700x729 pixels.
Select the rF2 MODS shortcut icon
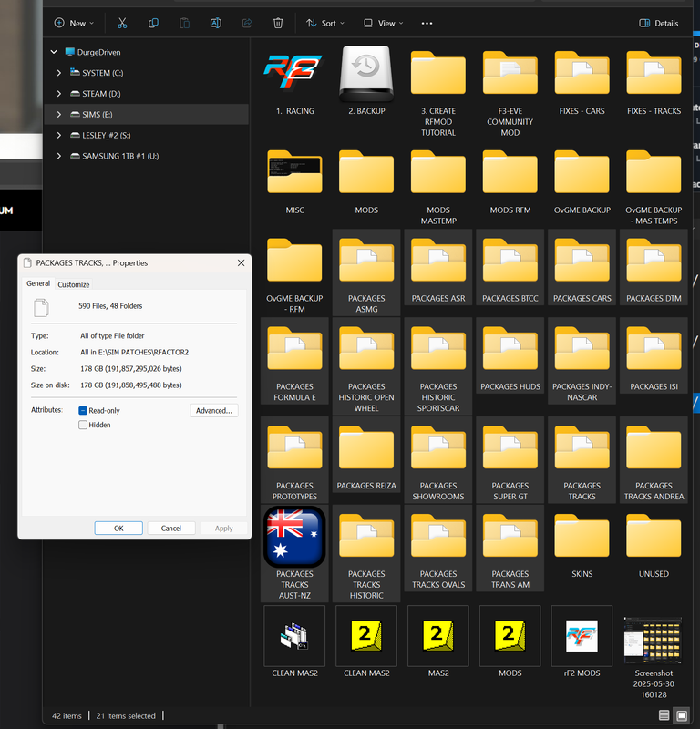click(x=582, y=635)
